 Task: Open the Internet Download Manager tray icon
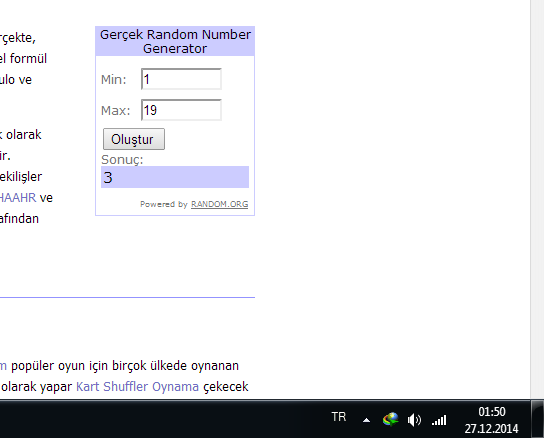click(391, 419)
